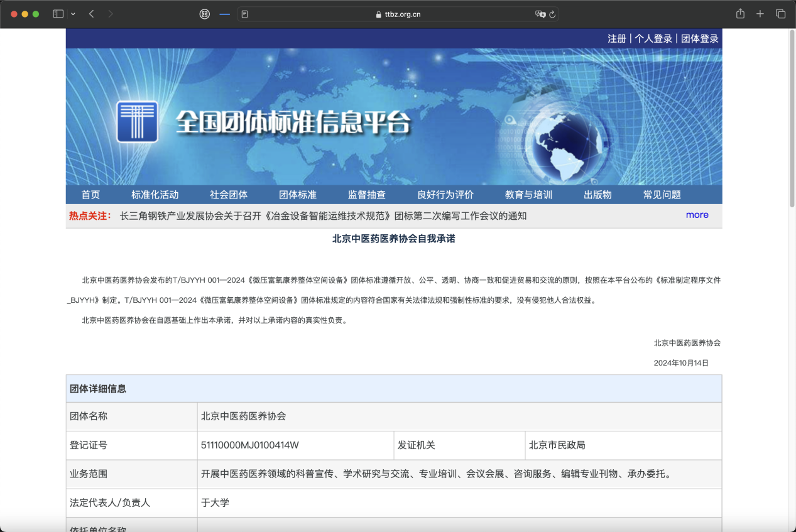The width and height of the screenshot is (796, 532).
Task: Click the 北京中医药医养协会自我承诺 heading
Action: (x=394, y=239)
